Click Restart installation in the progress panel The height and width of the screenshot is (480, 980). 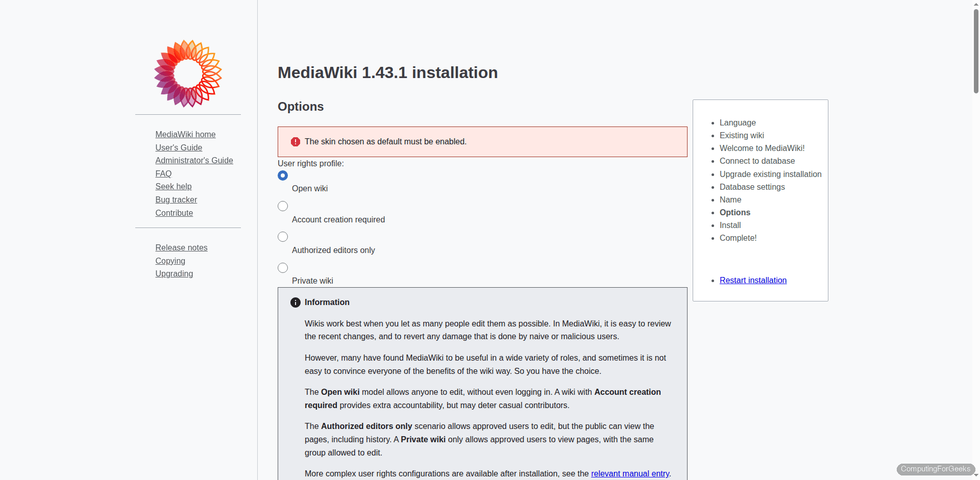click(x=753, y=280)
